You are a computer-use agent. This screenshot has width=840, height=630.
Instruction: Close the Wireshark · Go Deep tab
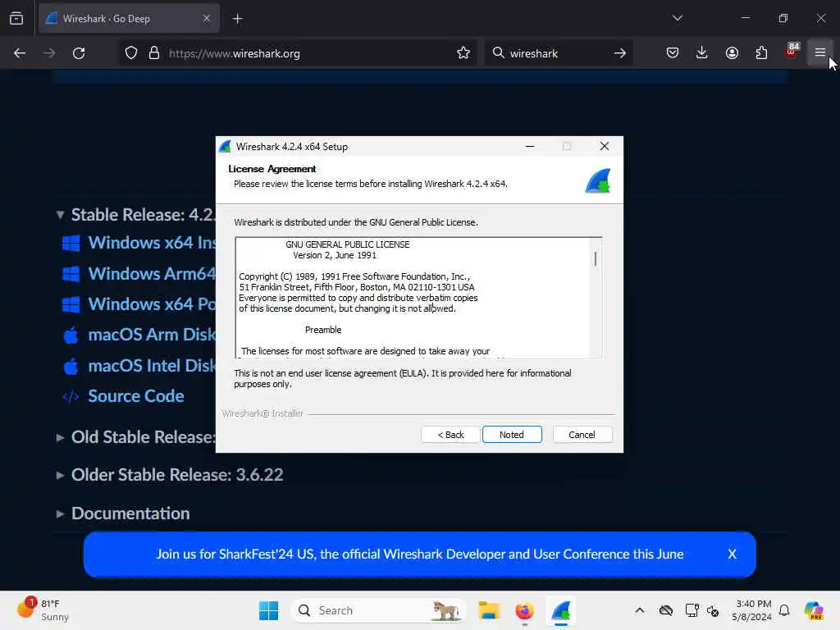click(207, 18)
